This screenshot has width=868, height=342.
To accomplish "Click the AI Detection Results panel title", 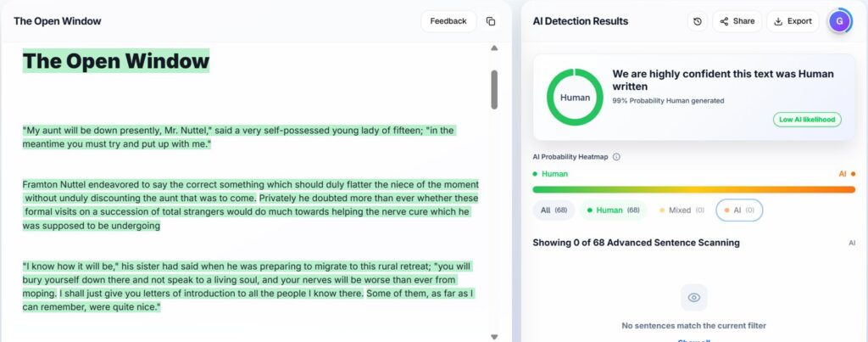I will (x=580, y=21).
